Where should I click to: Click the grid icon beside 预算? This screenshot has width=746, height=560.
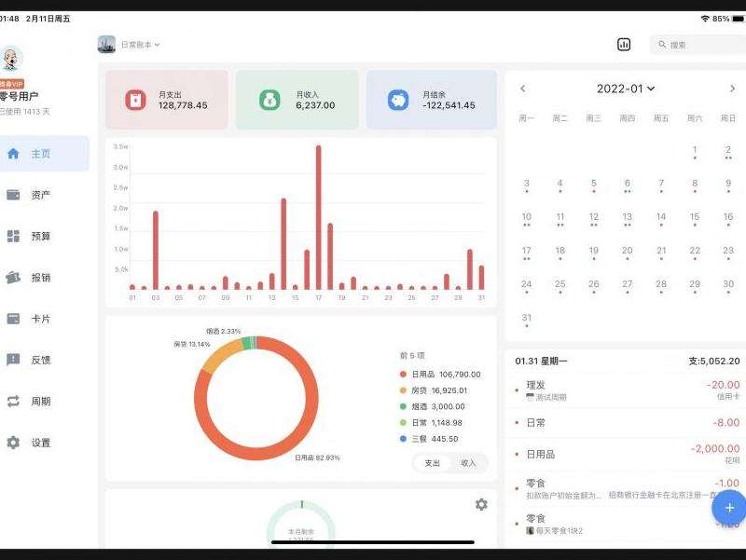pyautogui.click(x=13, y=237)
